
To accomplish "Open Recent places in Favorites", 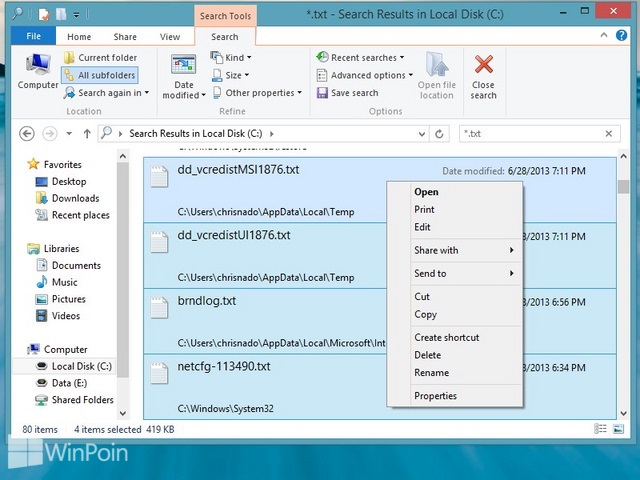I will [73, 215].
